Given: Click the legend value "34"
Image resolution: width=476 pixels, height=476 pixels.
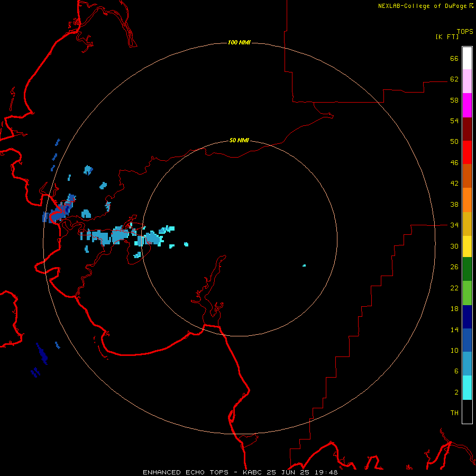Looking at the screenshot, I should point(454,225).
